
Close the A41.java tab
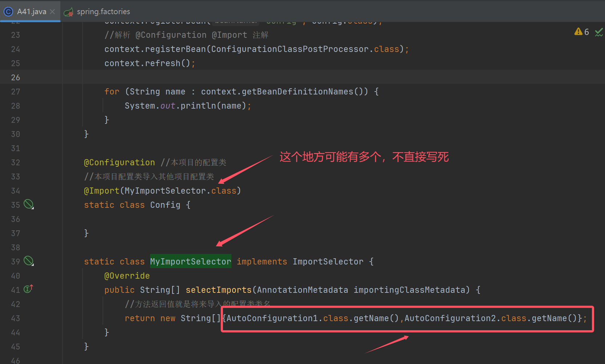52,12
